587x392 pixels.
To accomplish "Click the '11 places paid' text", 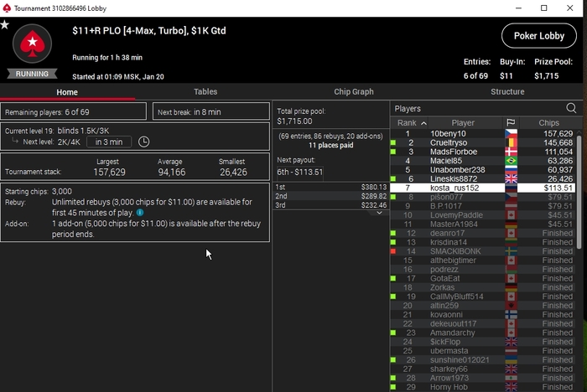I will point(331,145).
